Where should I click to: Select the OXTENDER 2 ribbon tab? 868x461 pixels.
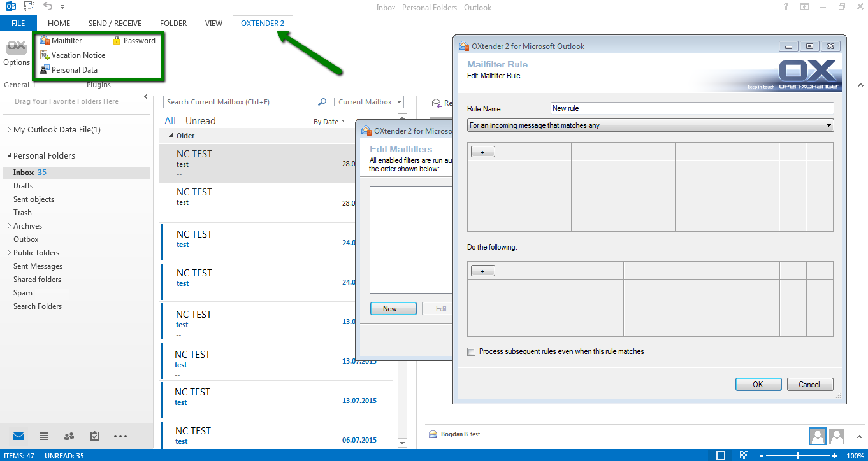point(263,24)
